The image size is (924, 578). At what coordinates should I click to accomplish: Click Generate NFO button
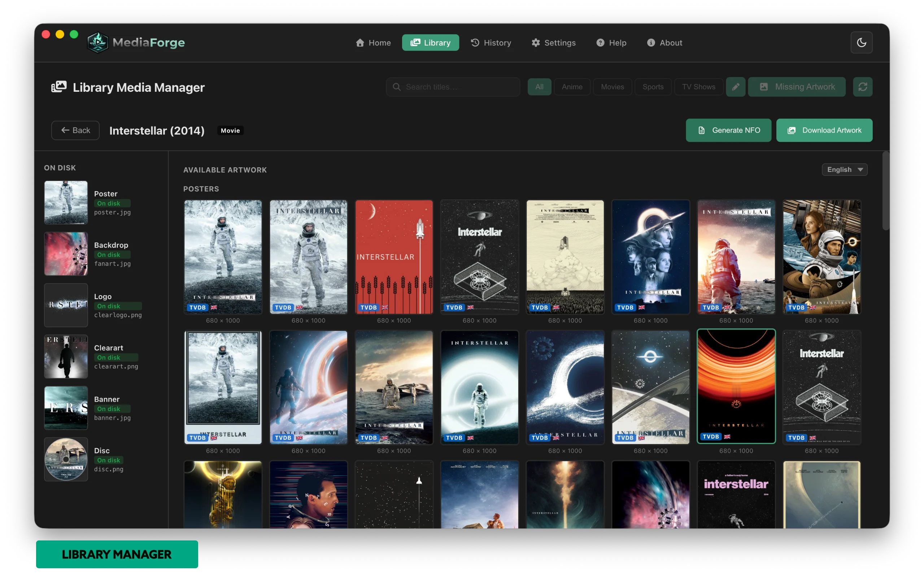pyautogui.click(x=728, y=130)
